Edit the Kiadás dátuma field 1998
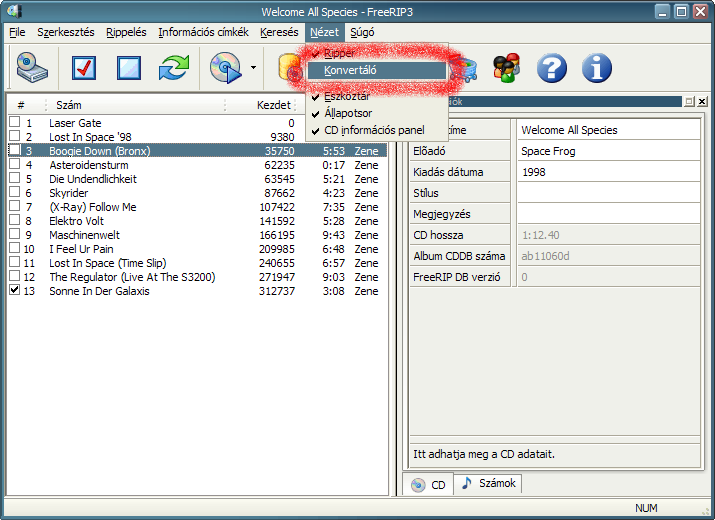715x520 pixels. 609,172
